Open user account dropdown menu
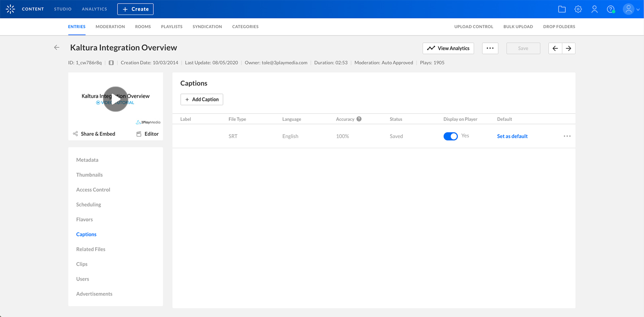The width and height of the screenshot is (644, 317). [631, 9]
